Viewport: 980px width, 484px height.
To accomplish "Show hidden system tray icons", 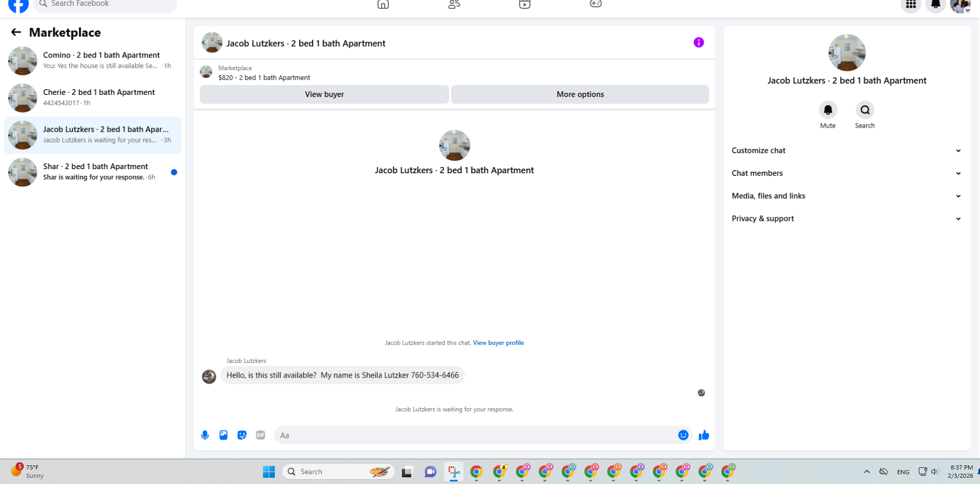I will coord(866,472).
